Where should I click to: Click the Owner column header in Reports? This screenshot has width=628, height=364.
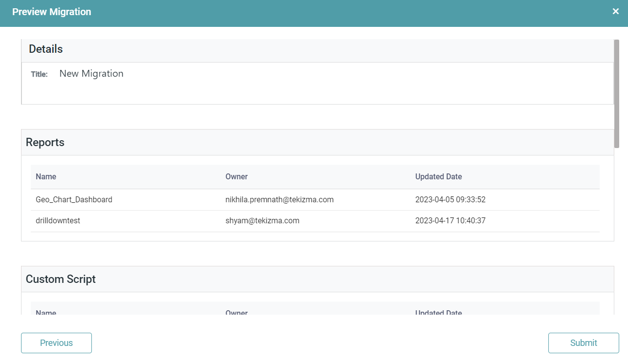pyautogui.click(x=237, y=176)
